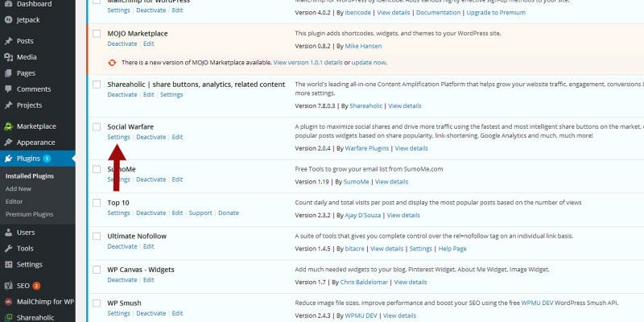Click the Chris Baldelomar author link

364,283
